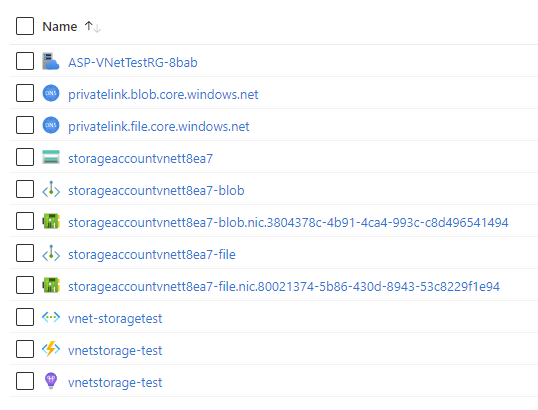Click the private endpoint icon for storageaccountvnett8ea7-blob

click(x=51, y=189)
